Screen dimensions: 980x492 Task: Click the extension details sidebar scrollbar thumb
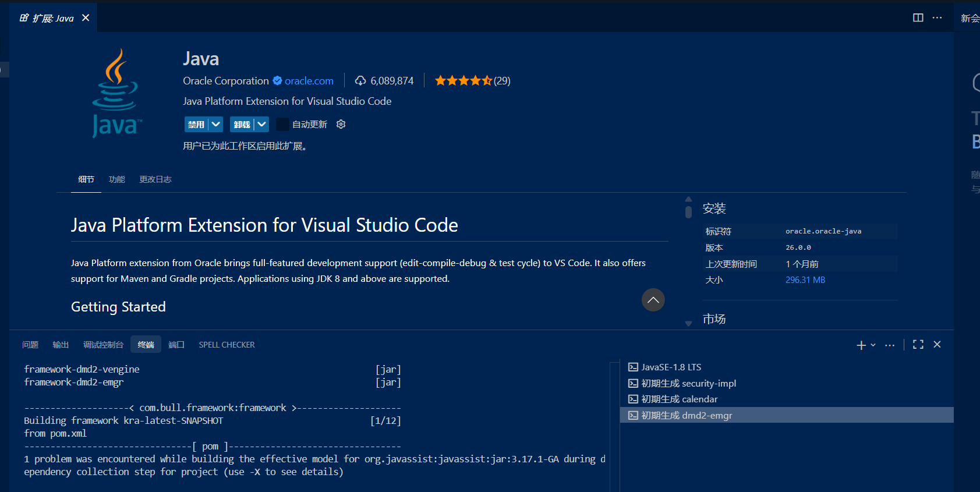coord(689,212)
